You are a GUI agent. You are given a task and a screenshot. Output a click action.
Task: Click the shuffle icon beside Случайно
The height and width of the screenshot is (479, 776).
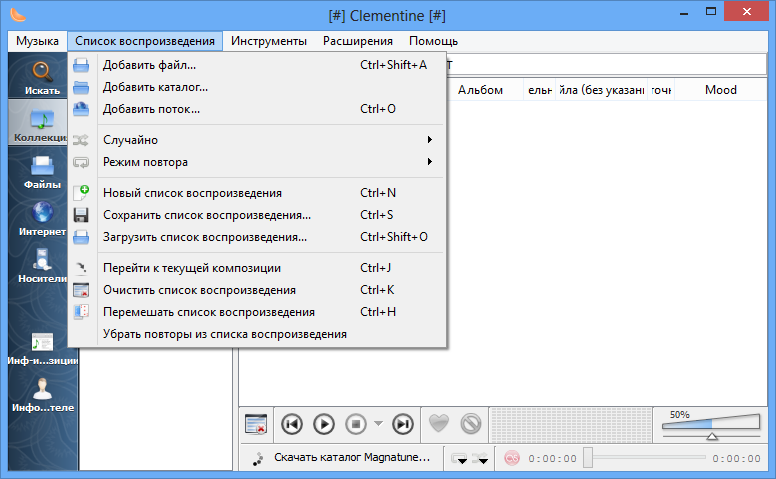(81, 140)
